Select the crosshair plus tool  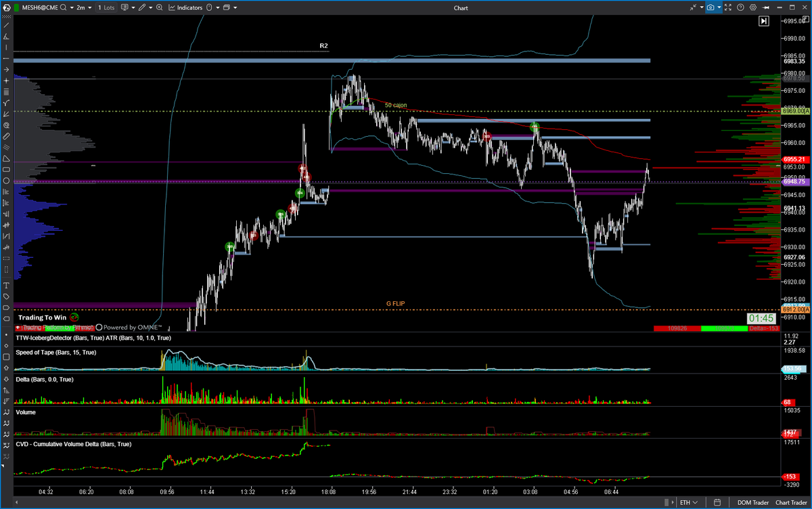6,81
